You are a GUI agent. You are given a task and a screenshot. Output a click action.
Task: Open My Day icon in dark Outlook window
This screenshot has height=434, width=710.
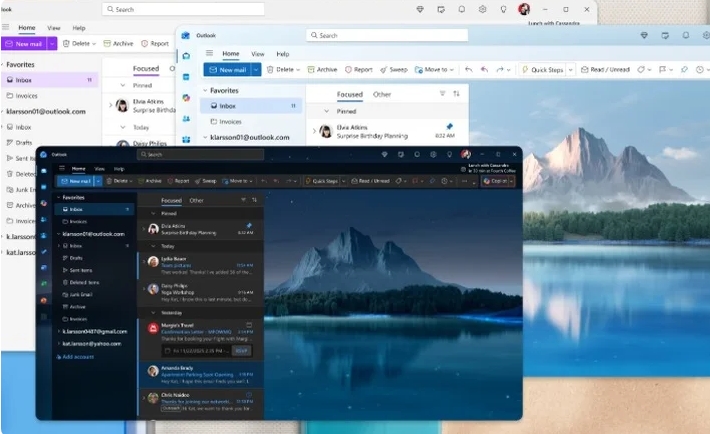[x=401, y=154]
